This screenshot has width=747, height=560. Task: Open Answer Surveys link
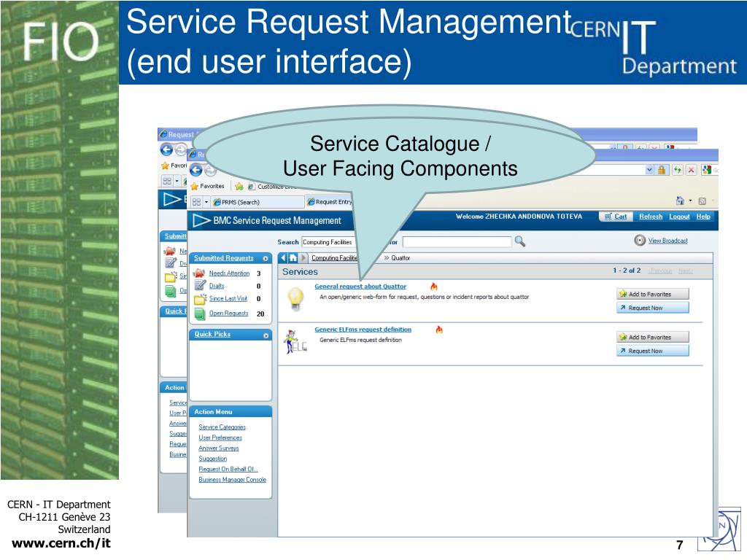coord(219,448)
